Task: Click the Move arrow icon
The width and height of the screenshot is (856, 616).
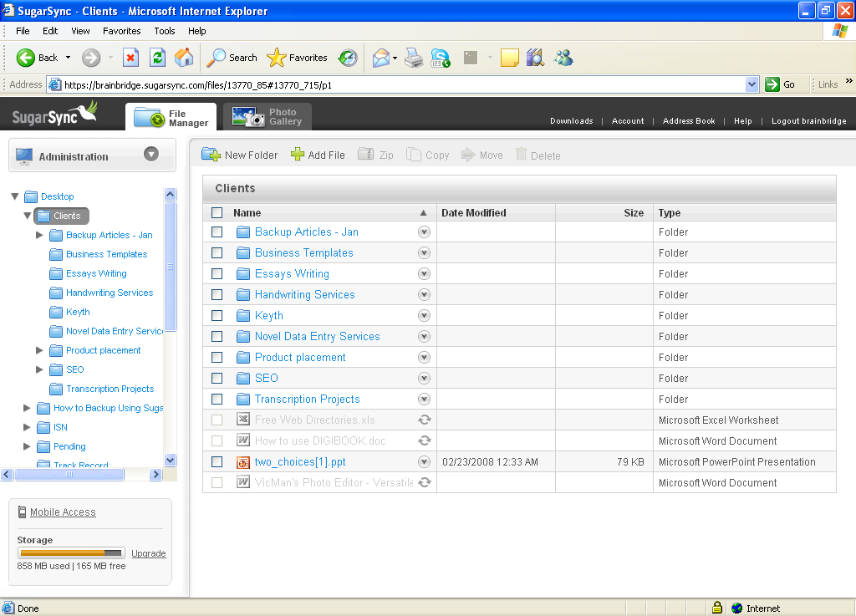Action: click(468, 155)
